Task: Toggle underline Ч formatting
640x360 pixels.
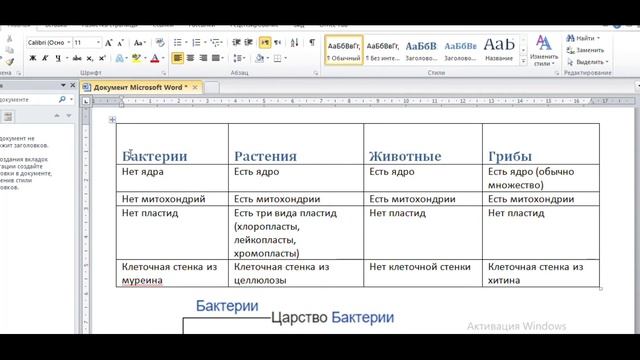Action: (58, 58)
